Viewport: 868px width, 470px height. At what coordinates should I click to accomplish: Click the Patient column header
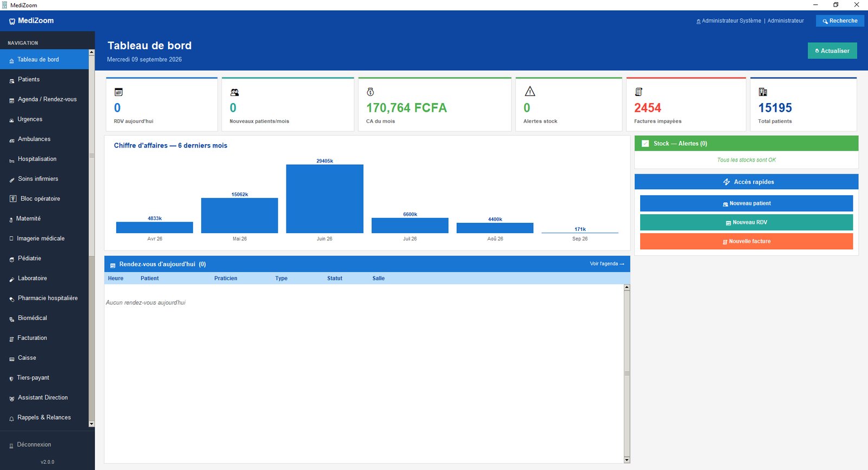150,279
